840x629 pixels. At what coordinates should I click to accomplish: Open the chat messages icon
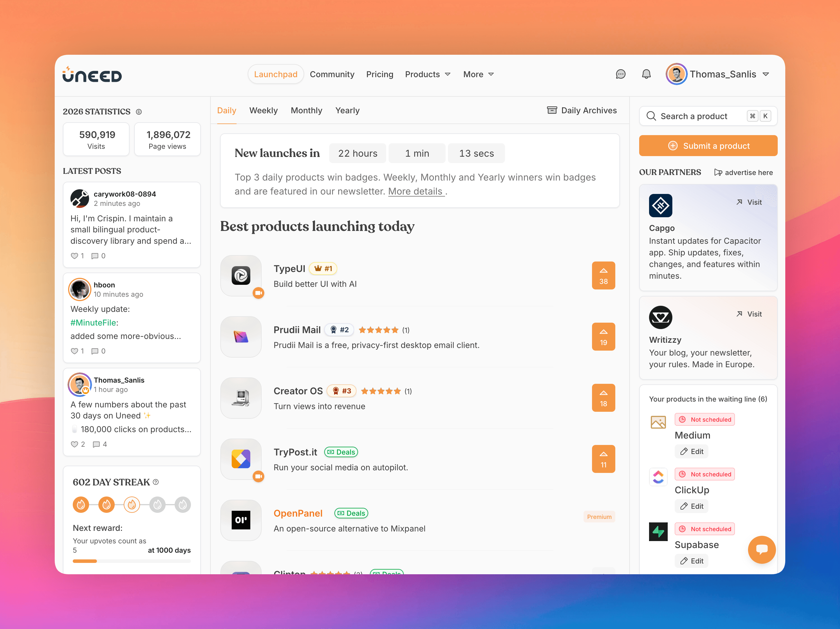621,74
